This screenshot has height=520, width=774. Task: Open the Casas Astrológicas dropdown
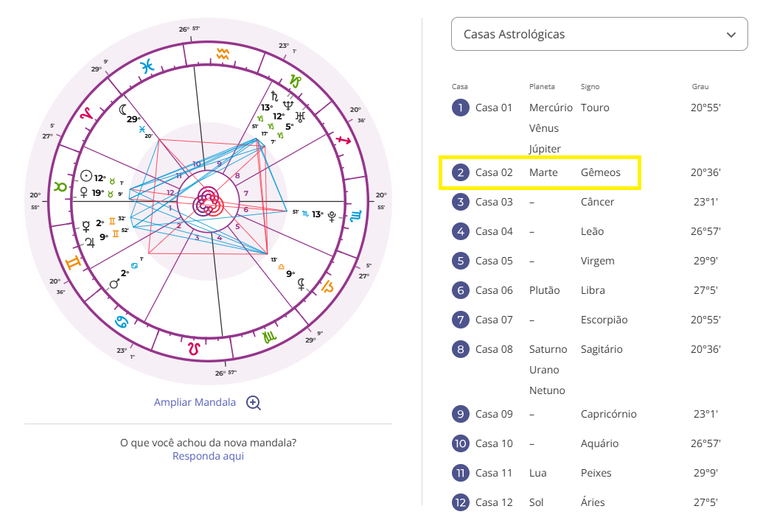599,34
